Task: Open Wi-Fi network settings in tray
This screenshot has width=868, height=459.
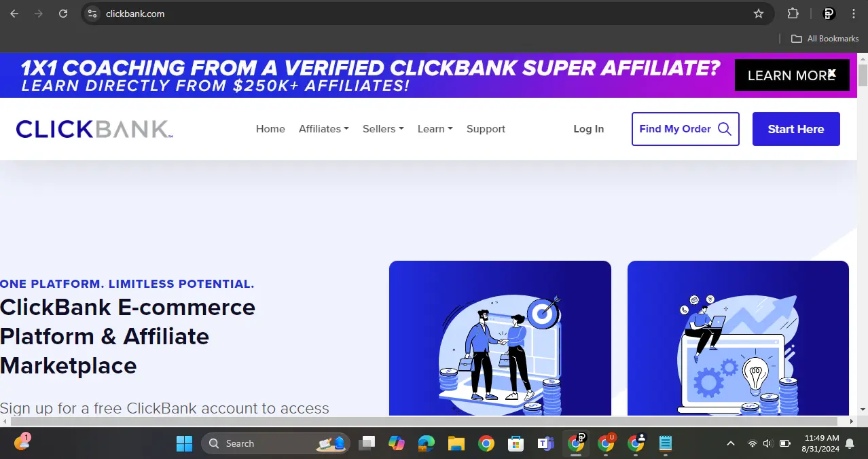Action: coord(752,443)
